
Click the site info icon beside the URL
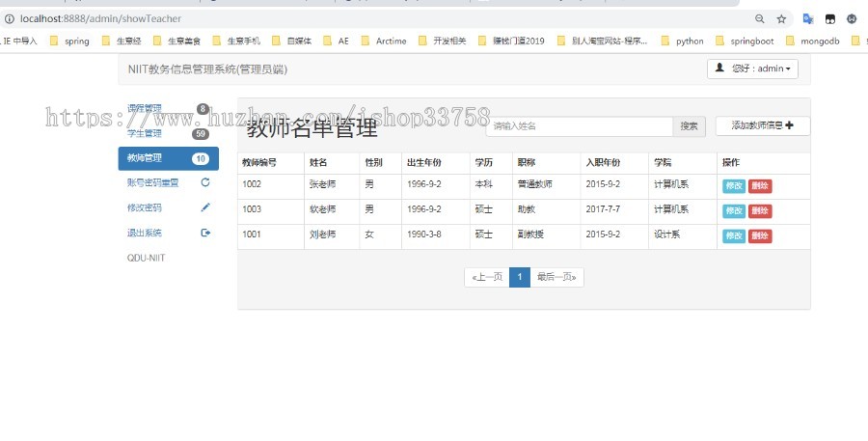pos(9,19)
